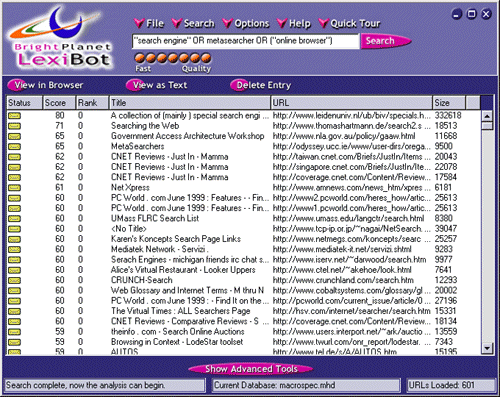Image resolution: width=500 pixels, height=397 pixels.
Task: Select 'A collection of (mainly) special search engi' title
Action: point(190,116)
